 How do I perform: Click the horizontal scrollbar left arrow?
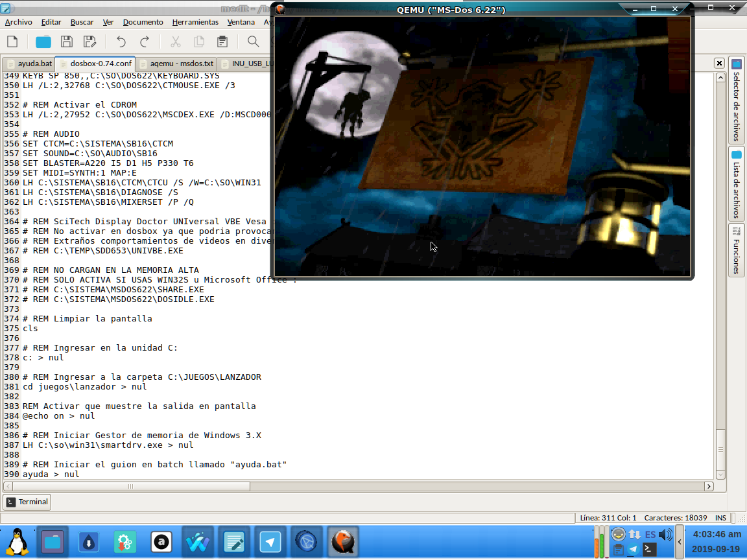coord(8,486)
